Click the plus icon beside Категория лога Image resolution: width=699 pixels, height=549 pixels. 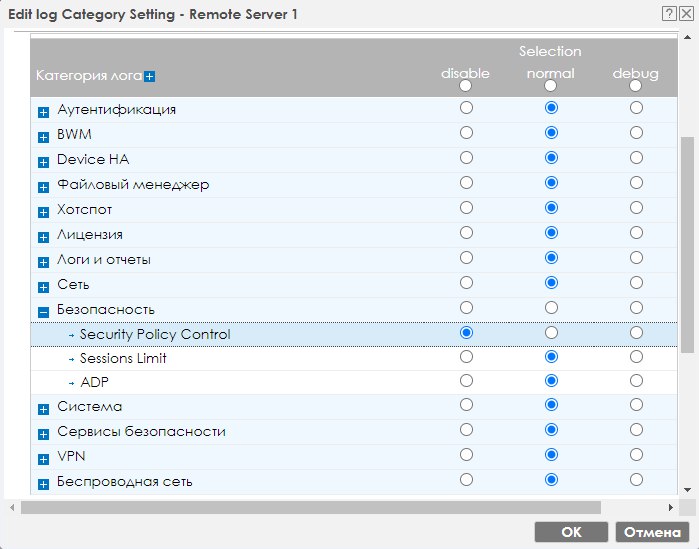(149, 76)
